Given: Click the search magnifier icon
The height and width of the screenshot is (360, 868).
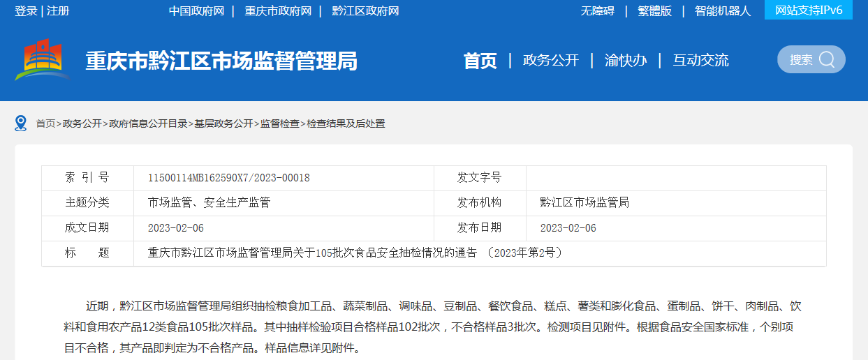Looking at the screenshot, I should click(827, 60).
